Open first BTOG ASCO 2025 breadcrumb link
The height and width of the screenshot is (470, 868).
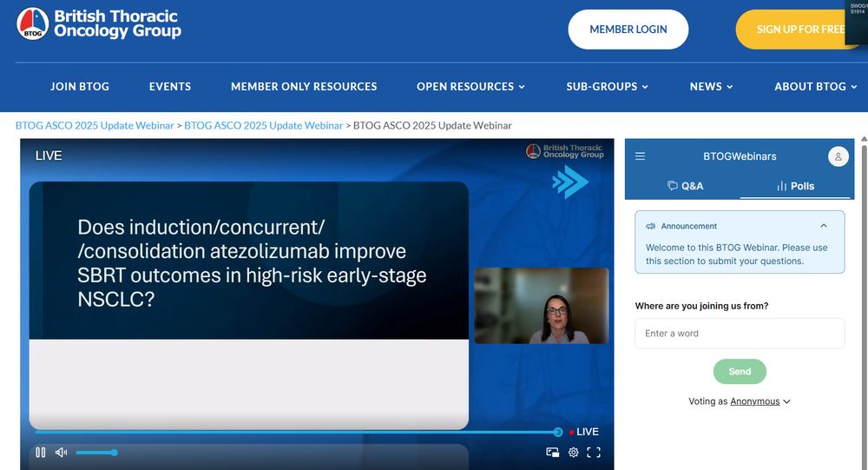click(x=95, y=125)
